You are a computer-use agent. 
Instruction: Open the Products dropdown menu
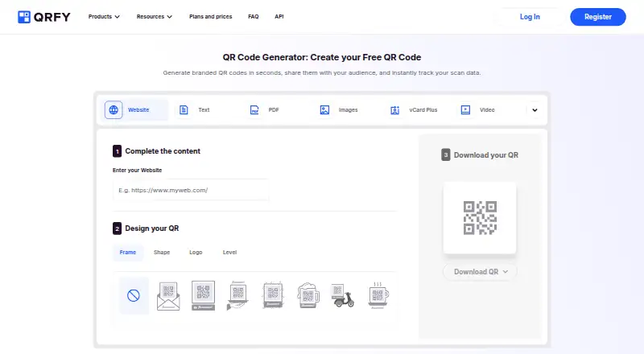[x=104, y=17]
